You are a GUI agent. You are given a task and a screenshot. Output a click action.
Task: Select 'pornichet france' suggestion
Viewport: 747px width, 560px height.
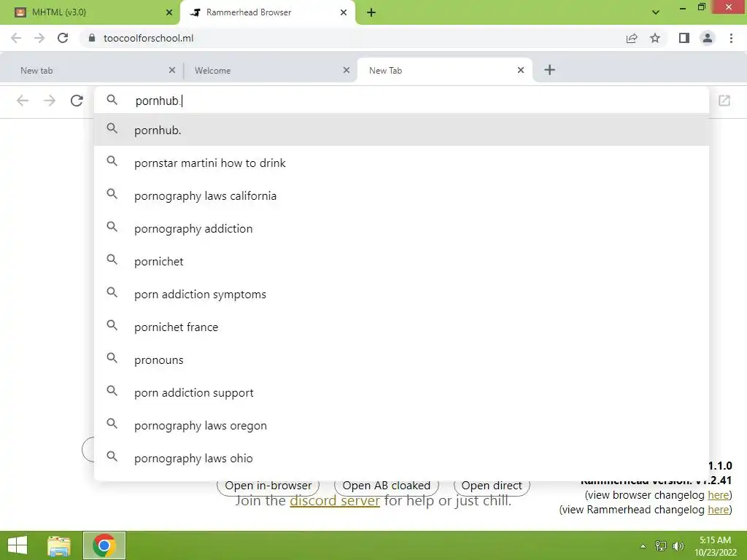(x=402, y=327)
